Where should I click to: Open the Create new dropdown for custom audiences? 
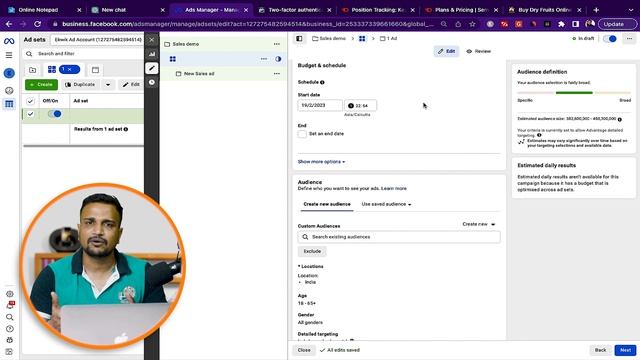click(478, 224)
